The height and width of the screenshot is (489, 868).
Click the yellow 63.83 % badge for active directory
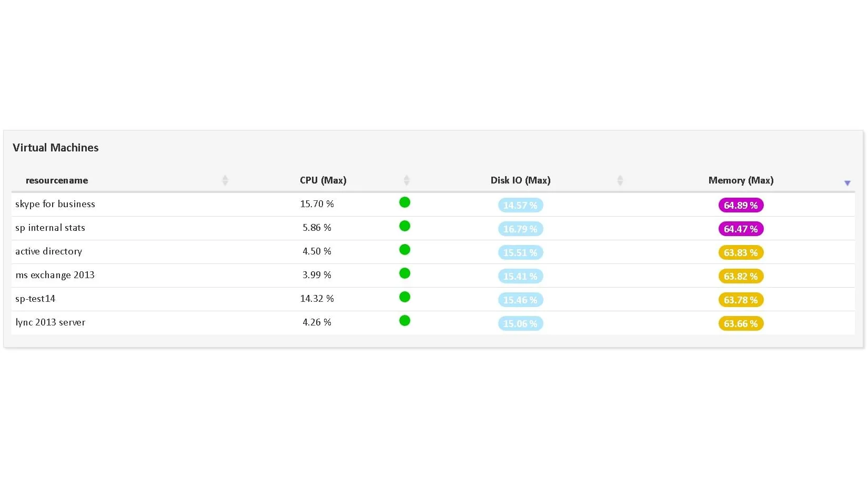[x=740, y=252]
